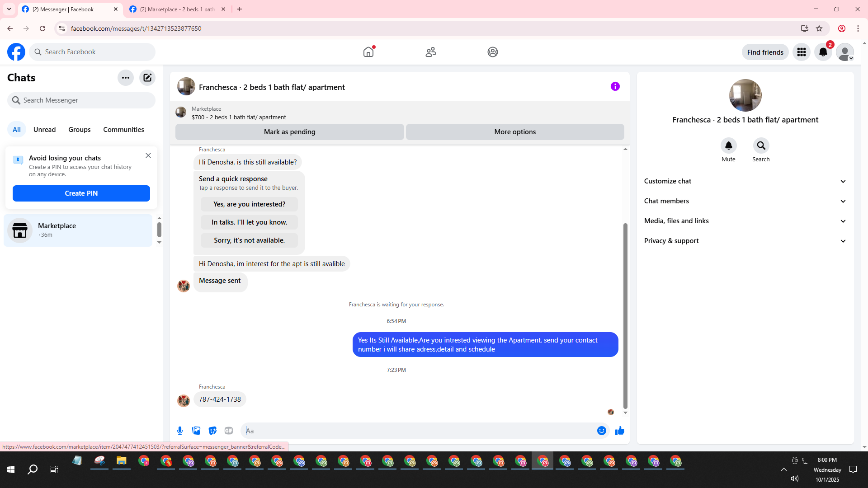Open Chrome profile icon in toolbar
This screenshot has width=868, height=488.
tap(842, 28)
